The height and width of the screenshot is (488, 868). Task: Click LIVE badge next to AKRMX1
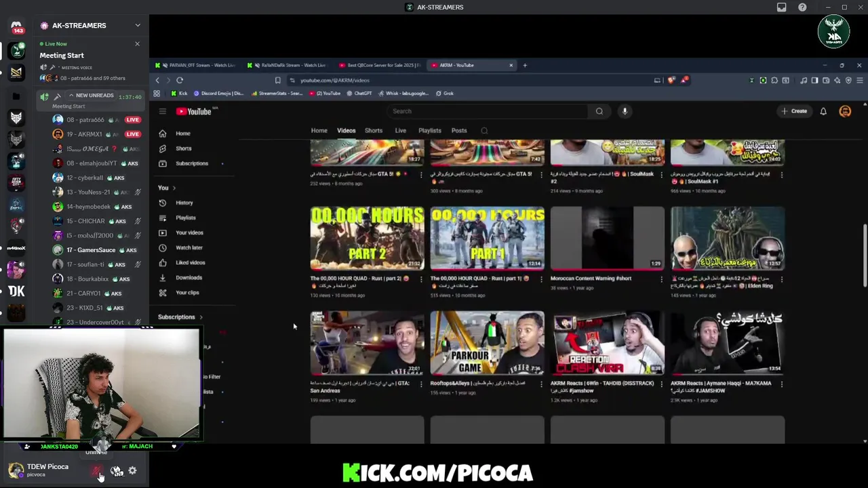pyautogui.click(x=132, y=134)
